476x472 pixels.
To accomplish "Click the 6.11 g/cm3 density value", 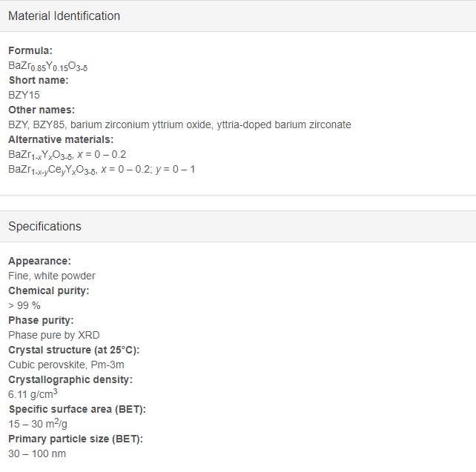I will click(x=33, y=394).
